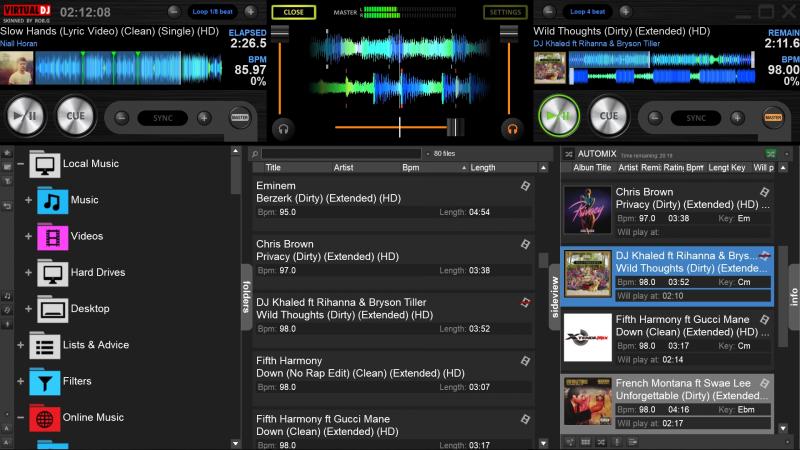
Task: Click the back arrow sidebar icon
Action: 7,206
